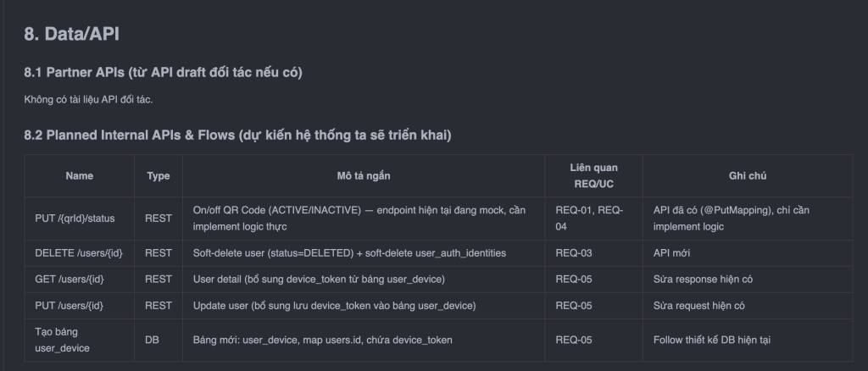Select the 'GET /users/{id}' table cell
The height and width of the screenshot is (371, 868).
(x=70, y=279)
